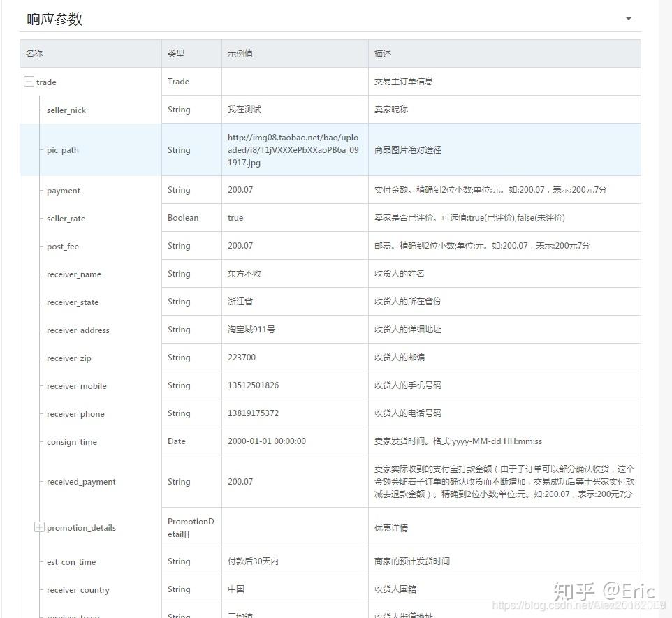Click example value 淘宝城911号
This screenshot has width=672, height=618.
[x=251, y=329]
